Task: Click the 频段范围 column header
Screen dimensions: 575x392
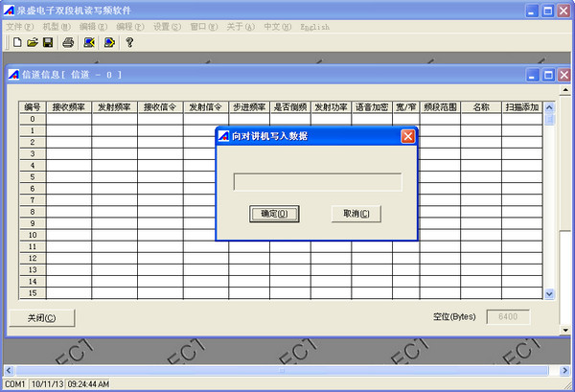Action: [440, 107]
